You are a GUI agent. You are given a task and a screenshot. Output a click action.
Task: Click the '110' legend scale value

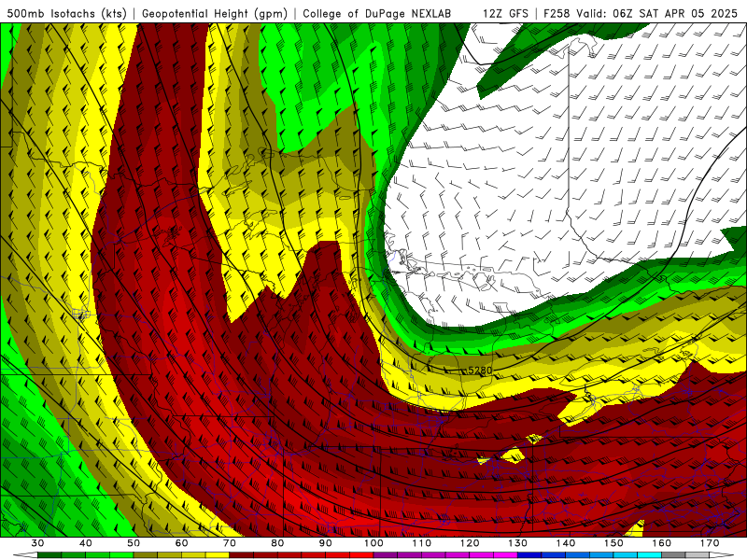(x=422, y=543)
